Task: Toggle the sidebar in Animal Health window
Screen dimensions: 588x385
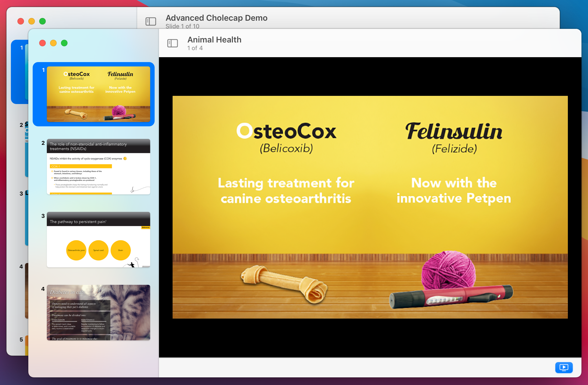Action: click(172, 43)
